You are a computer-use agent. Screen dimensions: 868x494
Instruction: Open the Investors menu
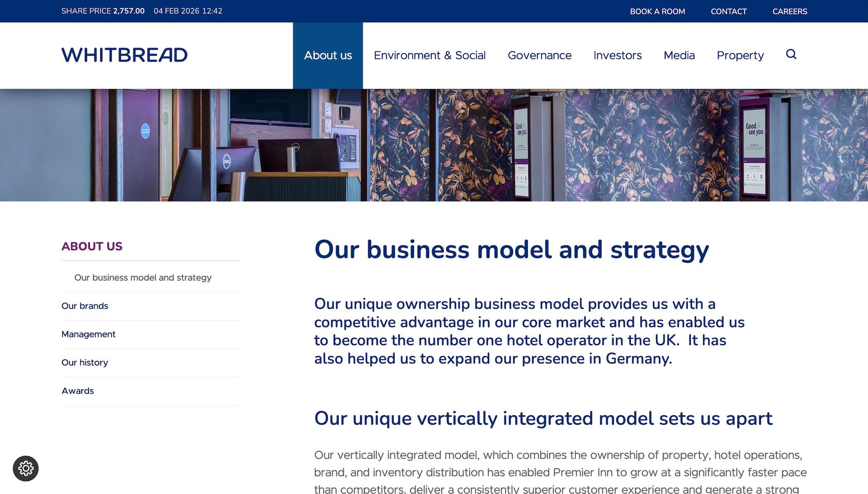tap(617, 55)
